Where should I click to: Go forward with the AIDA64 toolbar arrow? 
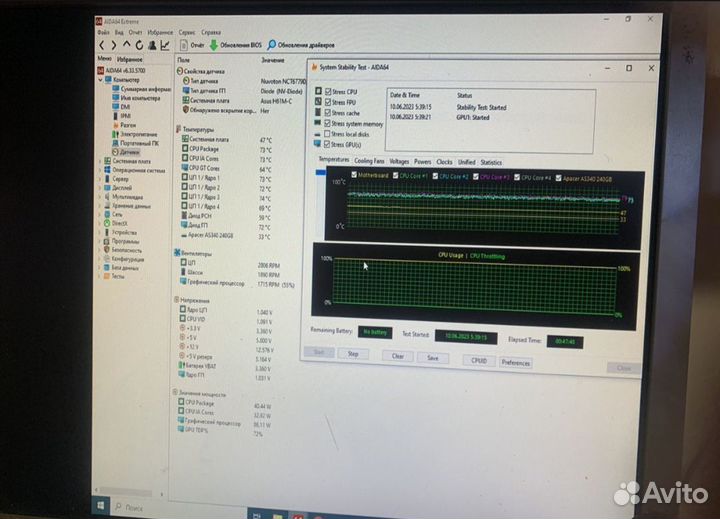tap(113, 45)
